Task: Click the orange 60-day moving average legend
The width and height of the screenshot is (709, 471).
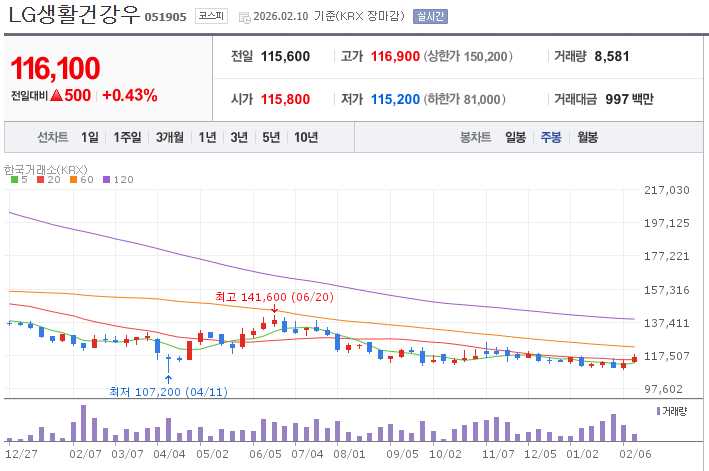Action: click(x=80, y=179)
